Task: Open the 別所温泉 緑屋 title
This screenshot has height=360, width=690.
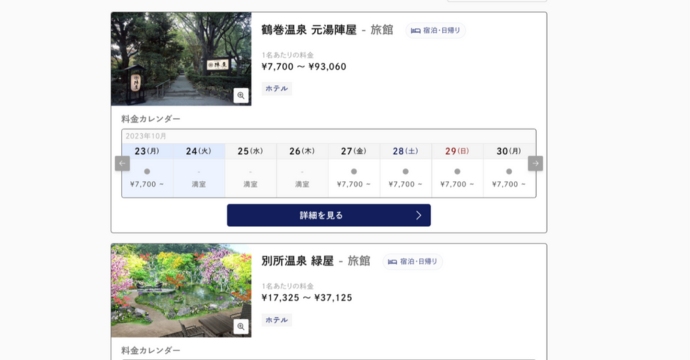Action: 297,261
